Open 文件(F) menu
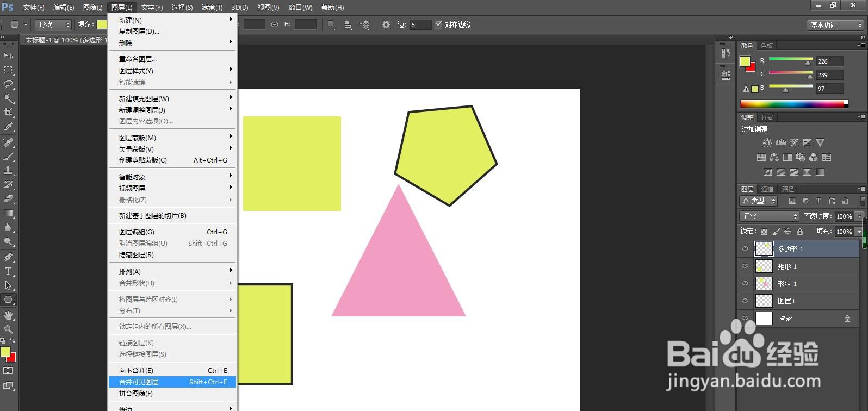868x411 pixels. point(34,8)
